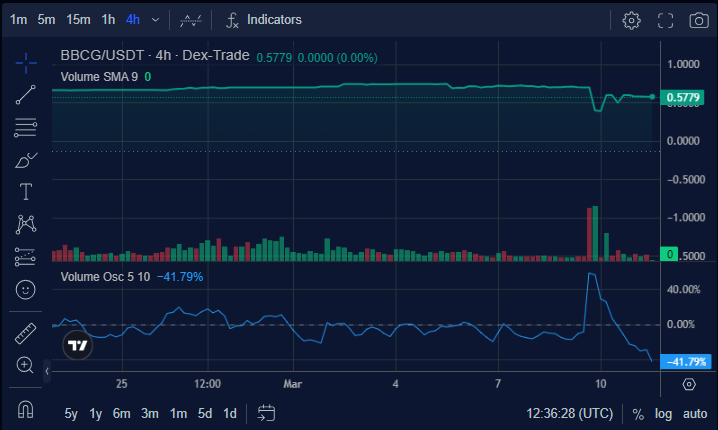The width and height of the screenshot is (718, 430).
Task: Open the chart patterns tool
Action: pos(26,224)
